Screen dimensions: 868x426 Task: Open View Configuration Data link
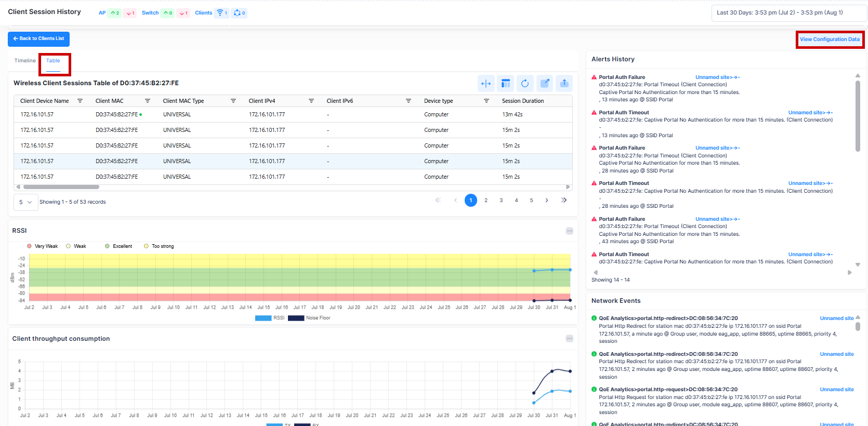coord(830,39)
